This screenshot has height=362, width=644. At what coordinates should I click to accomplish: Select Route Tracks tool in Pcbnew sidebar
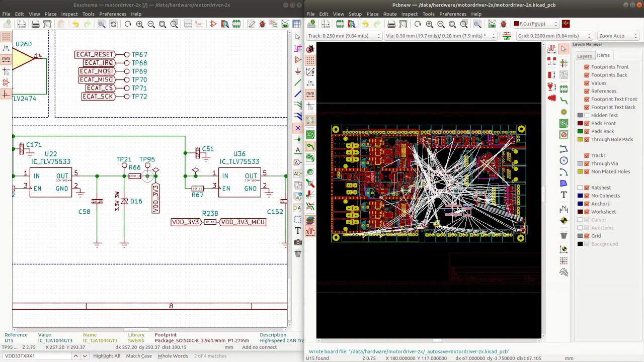(563, 101)
